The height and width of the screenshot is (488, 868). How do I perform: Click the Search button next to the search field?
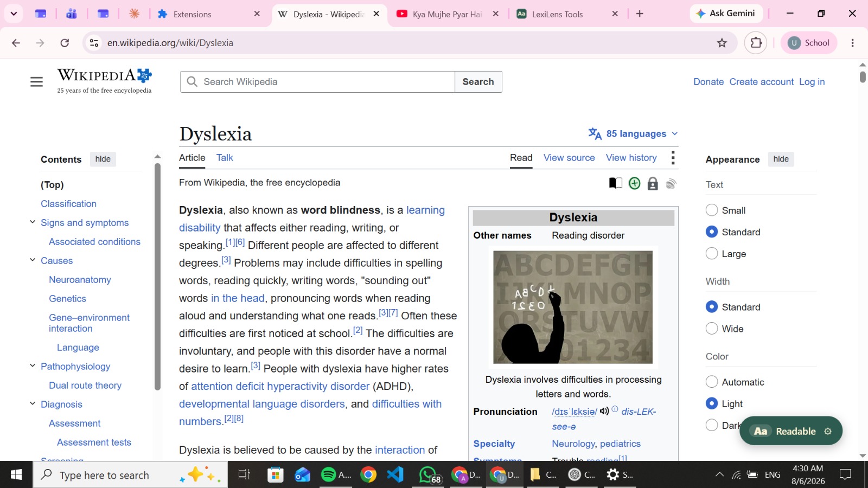tap(478, 82)
